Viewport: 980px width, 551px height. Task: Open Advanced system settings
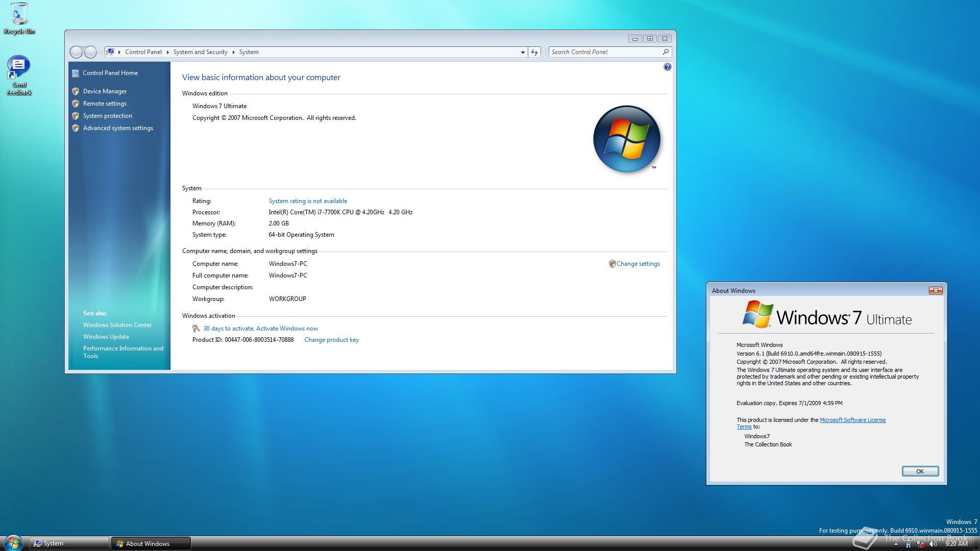point(118,128)
